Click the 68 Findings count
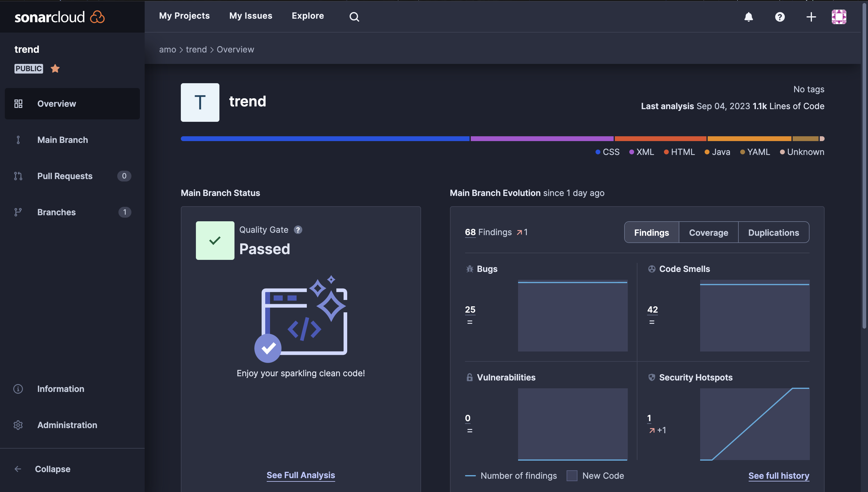The image size is (868, 492). click(470, 232)
